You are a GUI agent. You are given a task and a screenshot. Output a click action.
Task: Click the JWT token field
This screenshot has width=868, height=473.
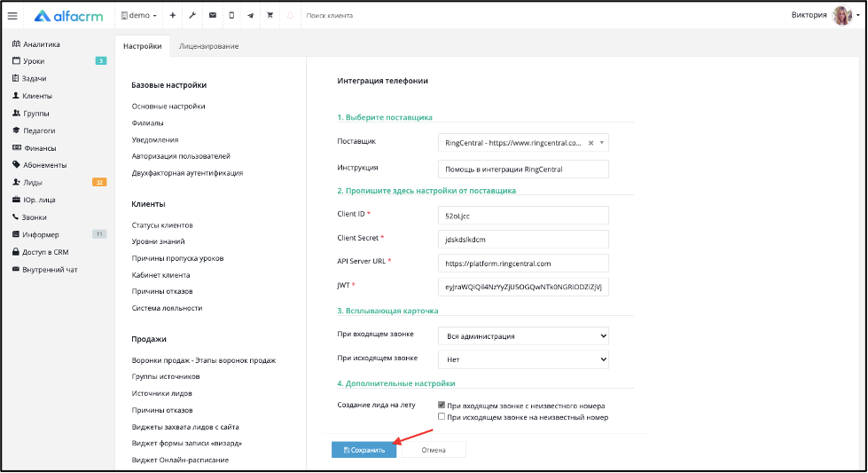(523, 287)
